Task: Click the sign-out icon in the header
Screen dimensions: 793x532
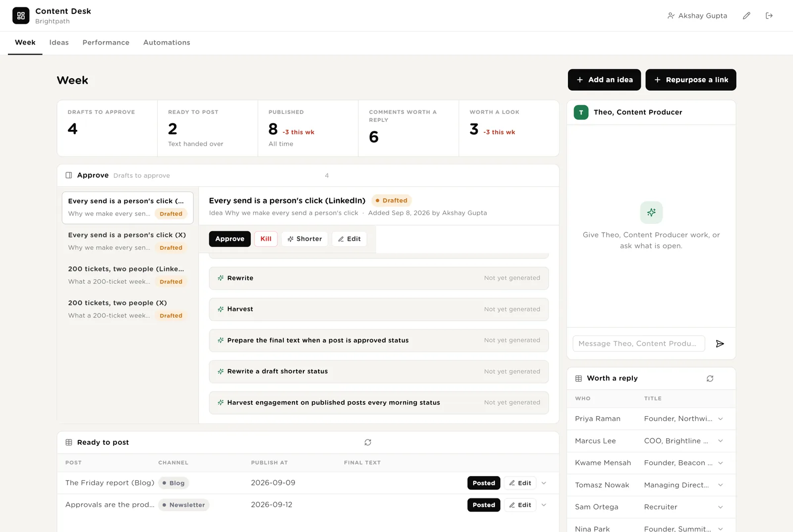Action: [x=769, y=16]
